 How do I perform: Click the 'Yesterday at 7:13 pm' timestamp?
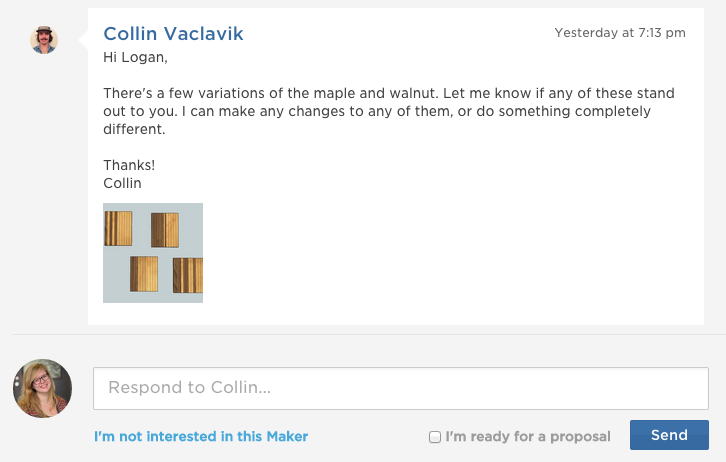[x=620, y=33]
